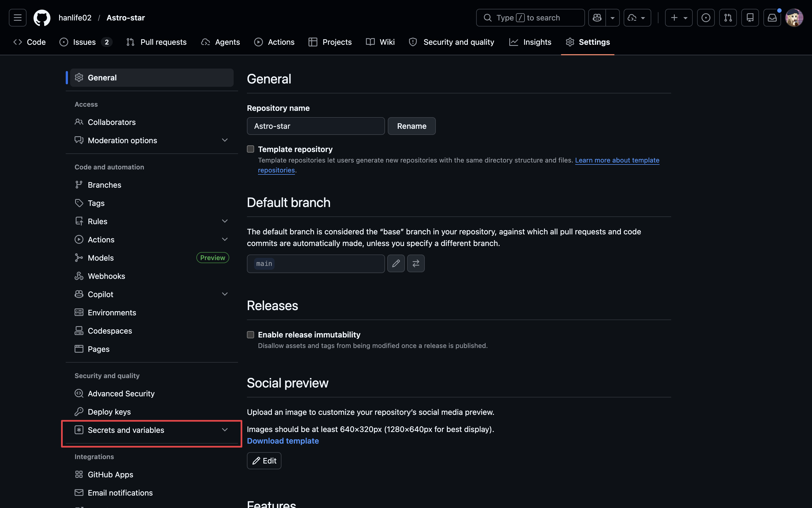Viewport: 812px width, 508px height.
Task: Open Security and quality tab
Action: coord(452,42)
